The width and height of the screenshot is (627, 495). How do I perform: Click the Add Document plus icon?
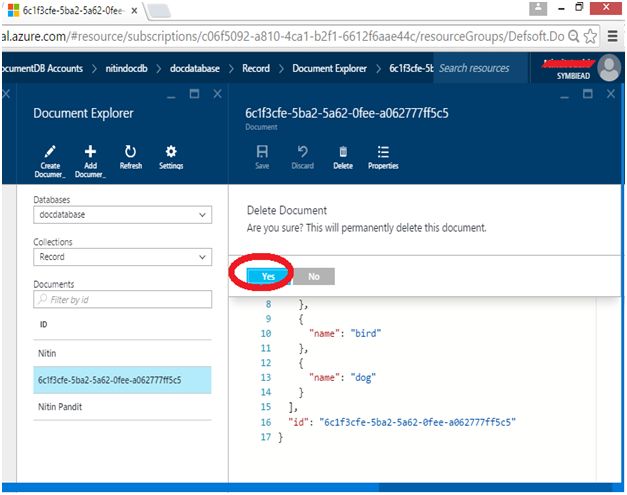coord(90,152)
